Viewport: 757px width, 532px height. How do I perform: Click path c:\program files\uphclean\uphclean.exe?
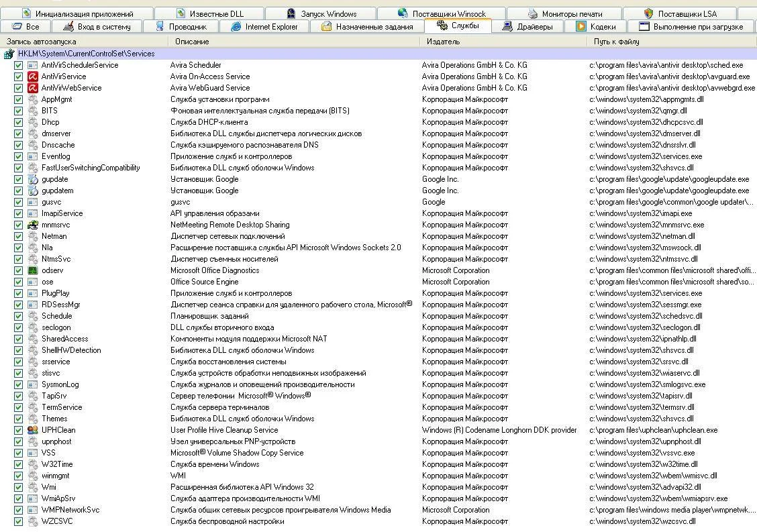[653, 429]
